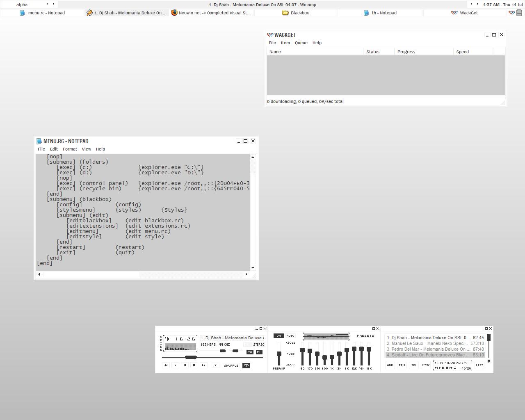Screen dimensions: 525x420
Task: Click the playlist REM button
Action: (402, 365)
